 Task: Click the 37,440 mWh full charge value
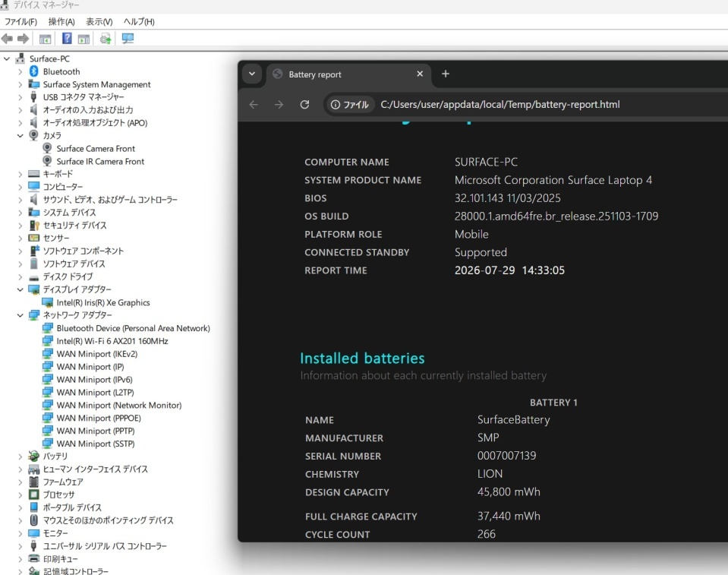tap(509, 516)
